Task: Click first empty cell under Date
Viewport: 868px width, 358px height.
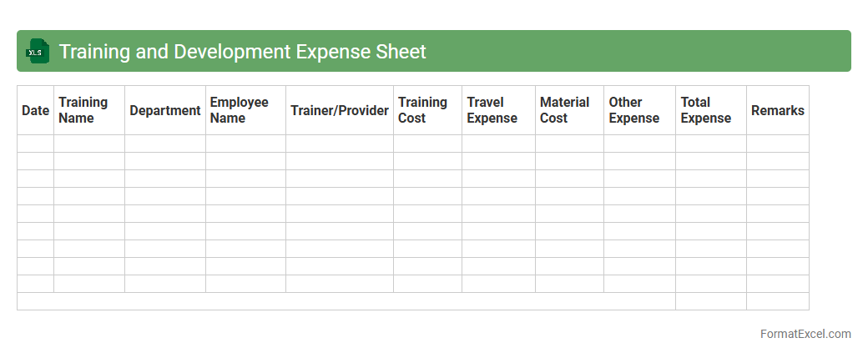Action: click(35, 144)
